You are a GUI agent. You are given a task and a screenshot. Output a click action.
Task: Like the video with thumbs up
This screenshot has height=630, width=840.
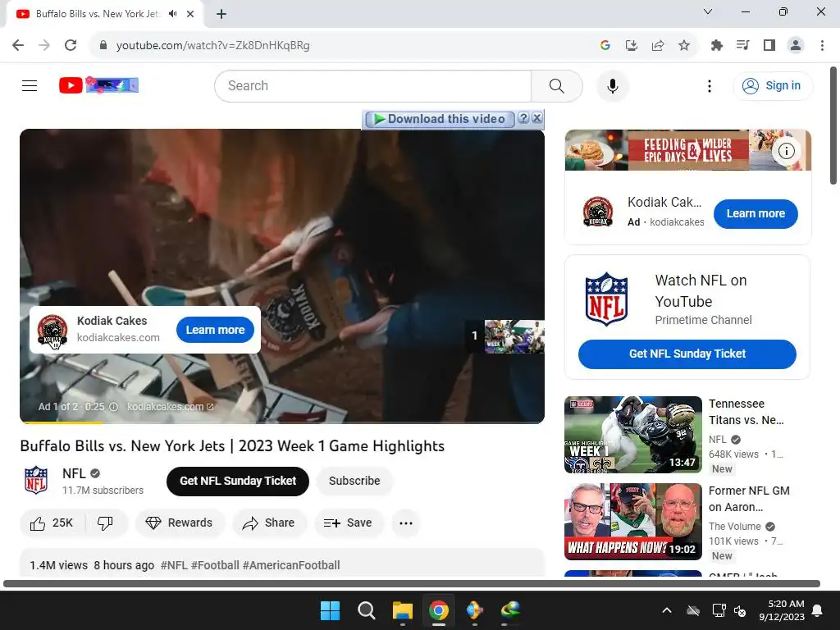click(52, 523)
